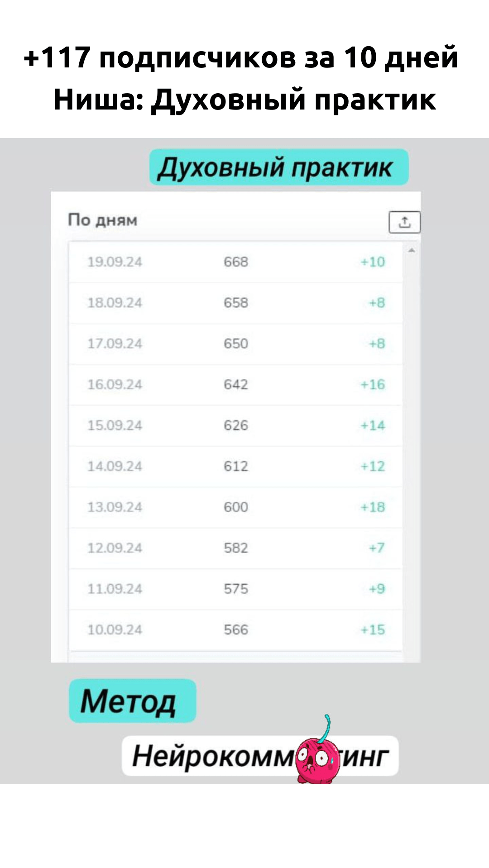This screenshot has width=489, height=868.
Task: Click the 'По дням' heading
Action: (103, 220)
